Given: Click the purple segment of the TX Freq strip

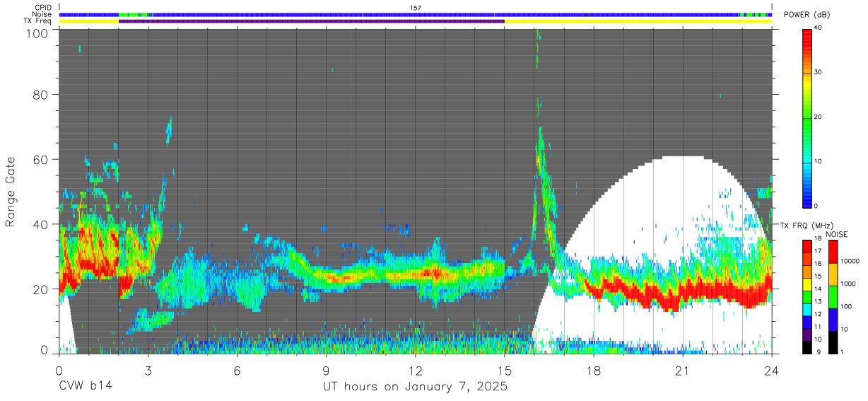Looking at the screenshot, I should tap(312, 21).
